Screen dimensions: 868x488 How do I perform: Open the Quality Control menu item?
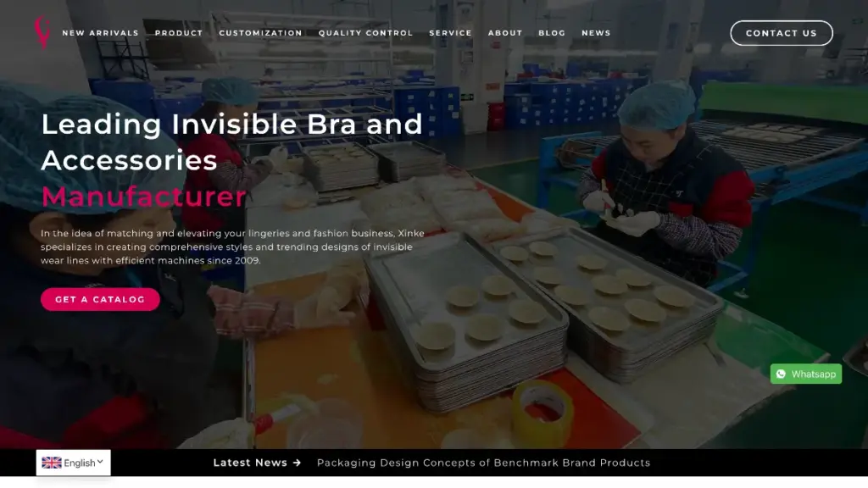[365, 33]
